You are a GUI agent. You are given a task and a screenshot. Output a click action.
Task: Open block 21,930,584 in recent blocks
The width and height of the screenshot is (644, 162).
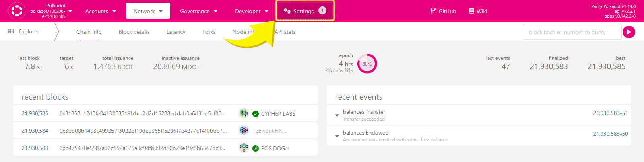(x=35, y=131)
